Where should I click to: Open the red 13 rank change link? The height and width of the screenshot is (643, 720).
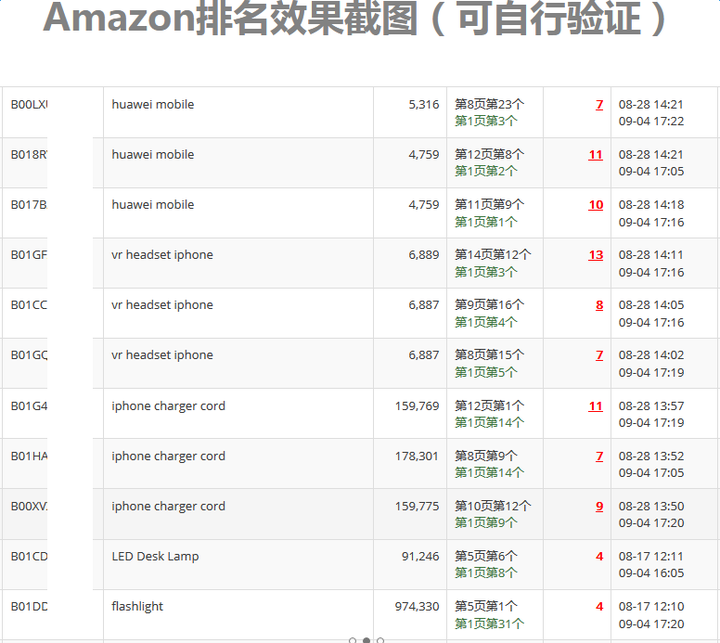pos(596,255)
